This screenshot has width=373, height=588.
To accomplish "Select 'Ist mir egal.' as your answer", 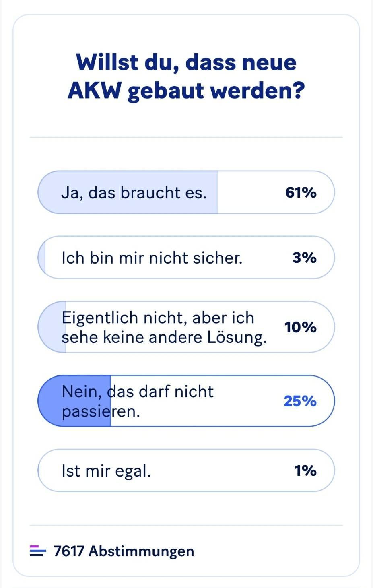I will [x=186, y=471].
